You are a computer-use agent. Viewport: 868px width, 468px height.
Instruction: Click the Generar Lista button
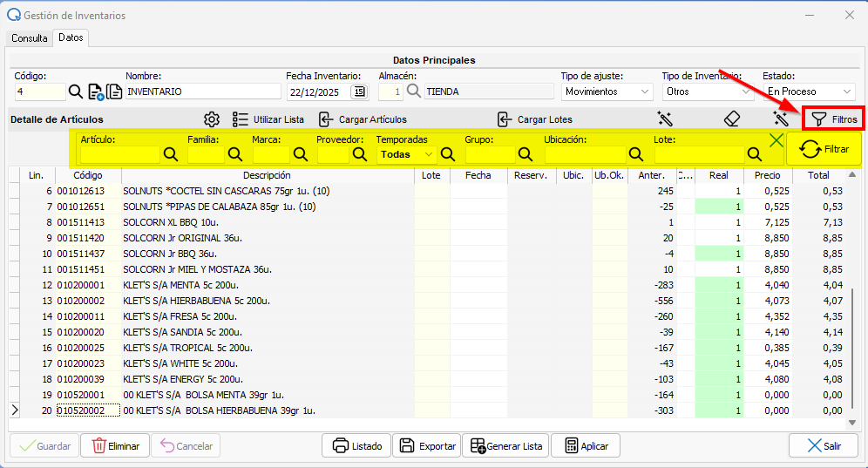(x=506, y=446)
